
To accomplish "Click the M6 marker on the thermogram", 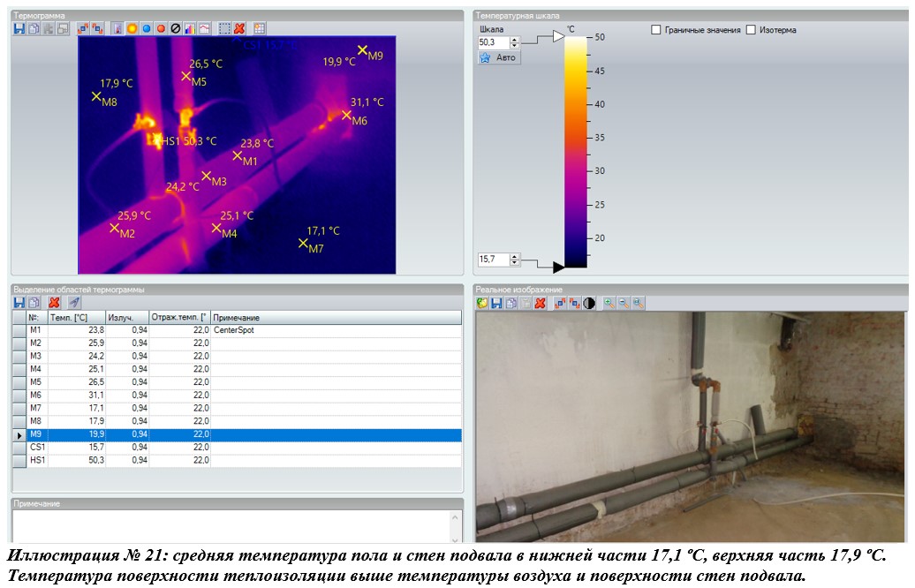I will (x=346, y=115).
